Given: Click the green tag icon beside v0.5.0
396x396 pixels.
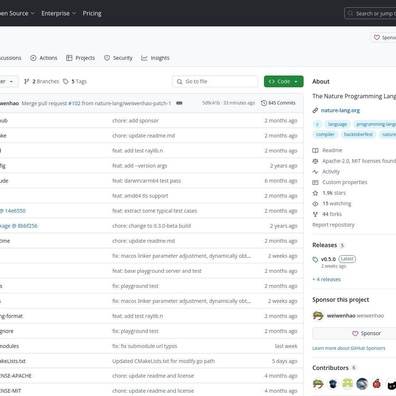Looking at the screenshot, I should click(x=315, y=259).
